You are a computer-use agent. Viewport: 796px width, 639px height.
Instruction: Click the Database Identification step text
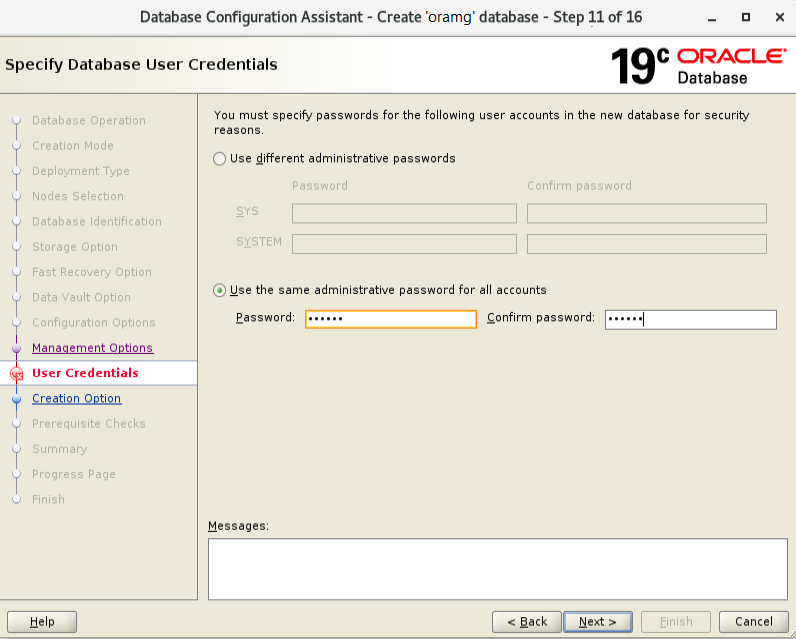[96, 222]
